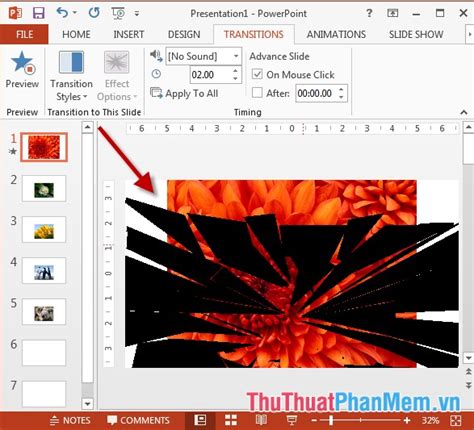
Task: Click the 32% zoom level
Action: [x=430, y=421]
